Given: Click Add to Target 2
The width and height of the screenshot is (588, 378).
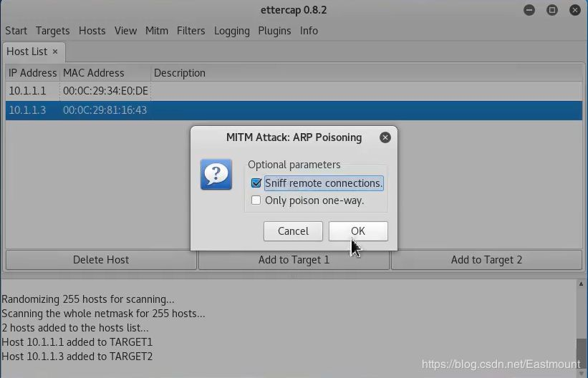Looking at the screenshot, I should tap(486, 260).
